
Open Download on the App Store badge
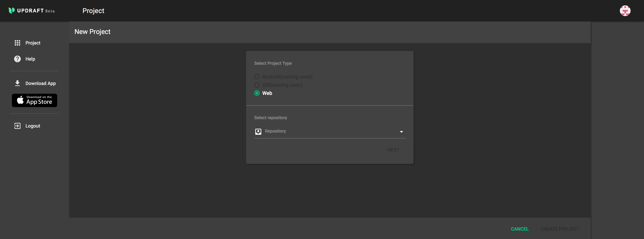[35, 100]
